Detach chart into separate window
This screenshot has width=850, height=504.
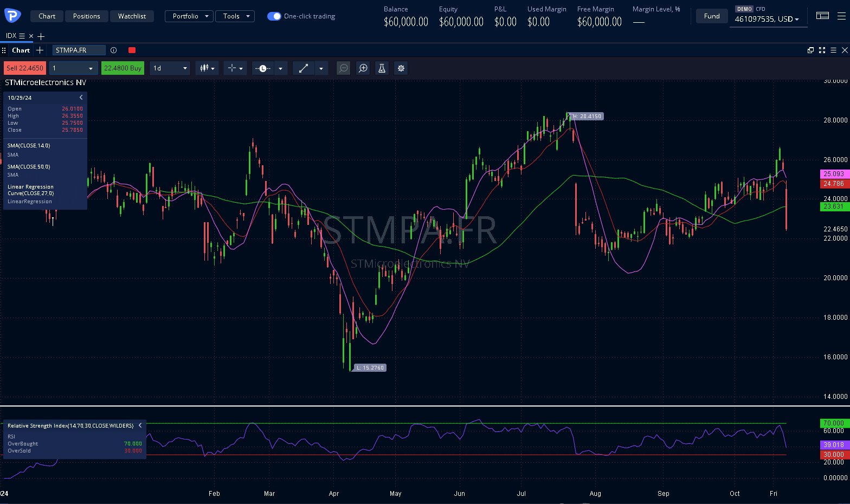point(810,50)
